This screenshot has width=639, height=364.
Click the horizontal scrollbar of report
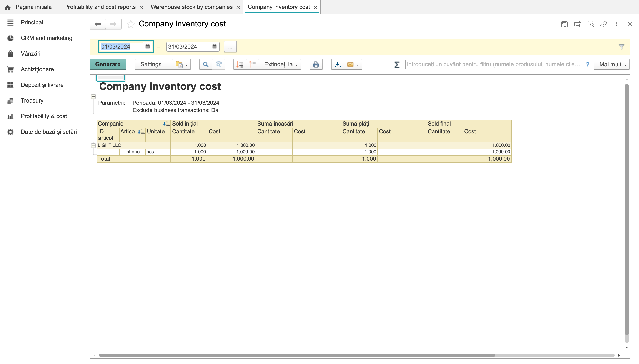[297, 355]
